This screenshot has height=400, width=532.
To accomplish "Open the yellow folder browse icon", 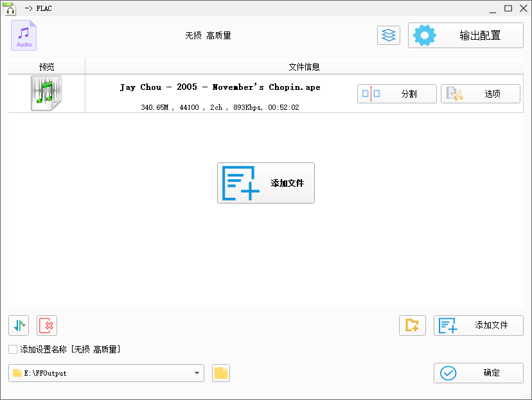I will [220, 373].
